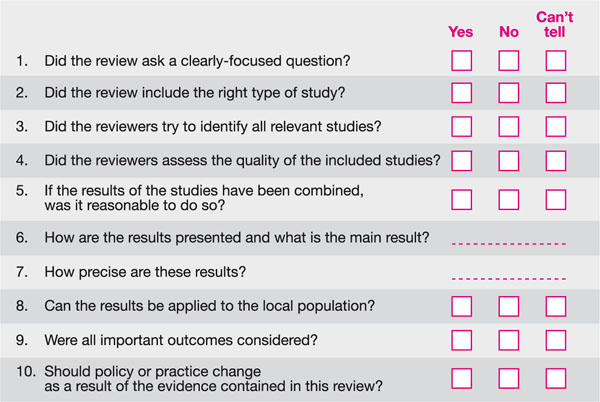Mark Yes for assessing quality of studies
Image resolution: width=600 pixels, height=402 pixels.
[x=461, y=160]
